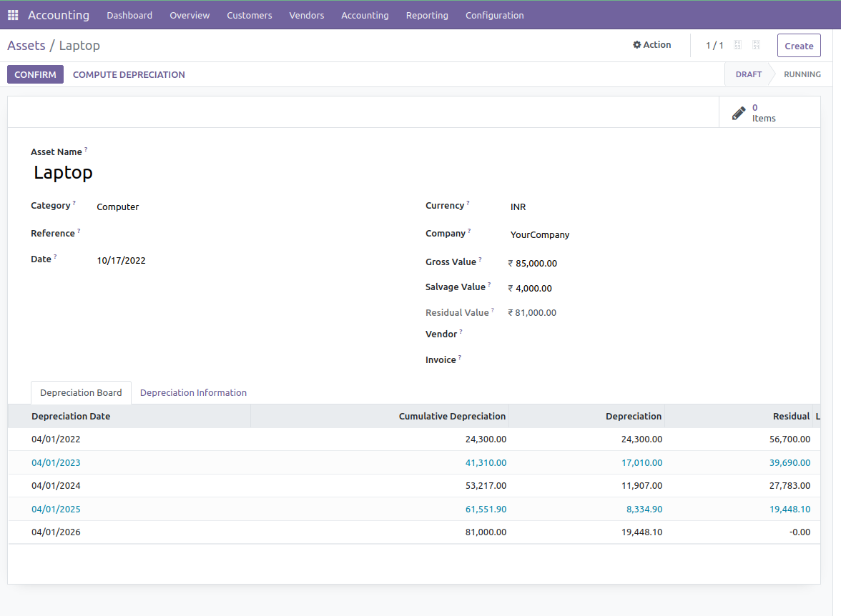The image size is (841, 616).
Task: Expand the Configuration menu
Action: point(494,15)
